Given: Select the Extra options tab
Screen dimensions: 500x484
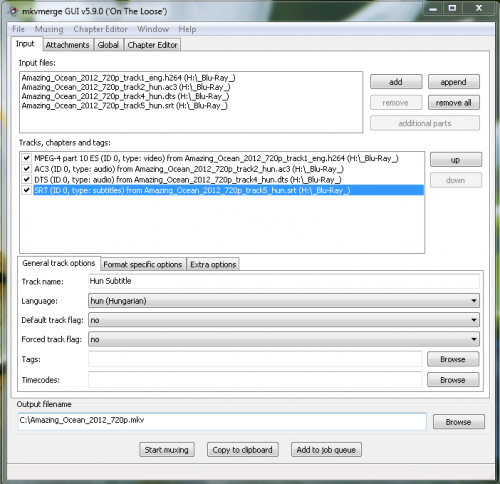Looking at the screenshot, I should click(213, 265).
